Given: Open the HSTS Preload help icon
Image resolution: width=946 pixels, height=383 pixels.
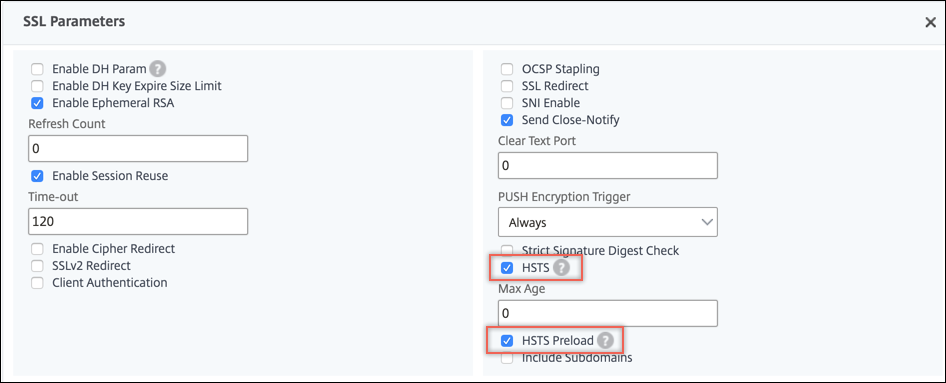Looking at the screenshot, I should pos(605,341).
